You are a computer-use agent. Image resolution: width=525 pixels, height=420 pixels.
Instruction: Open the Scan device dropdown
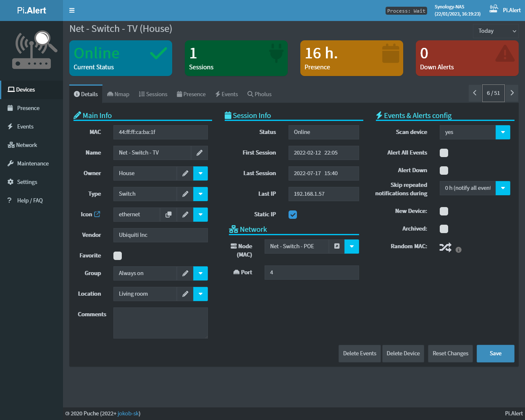(x=503, y=132)
